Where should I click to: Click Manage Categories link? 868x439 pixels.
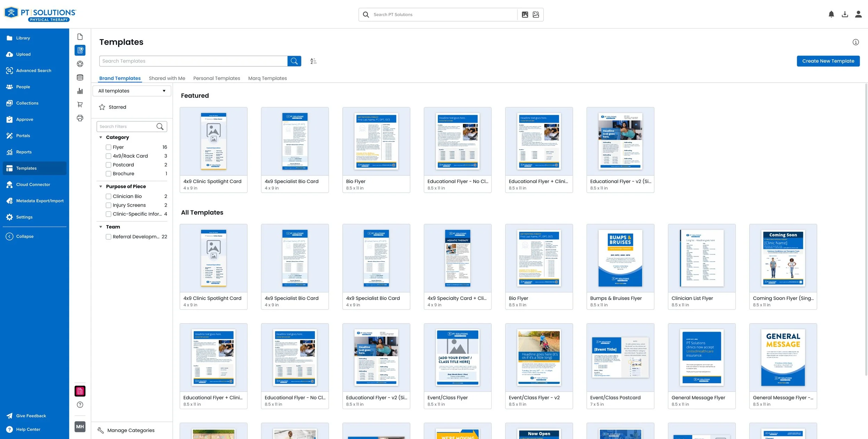point(131,430)
